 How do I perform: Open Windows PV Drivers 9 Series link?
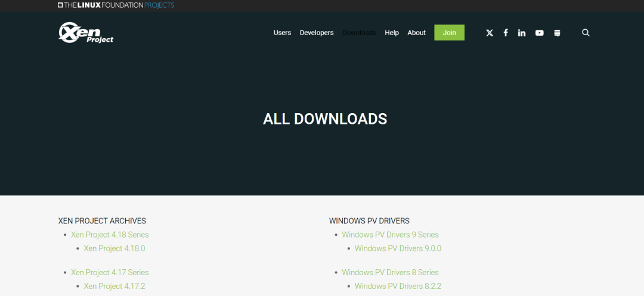point(390,235)
